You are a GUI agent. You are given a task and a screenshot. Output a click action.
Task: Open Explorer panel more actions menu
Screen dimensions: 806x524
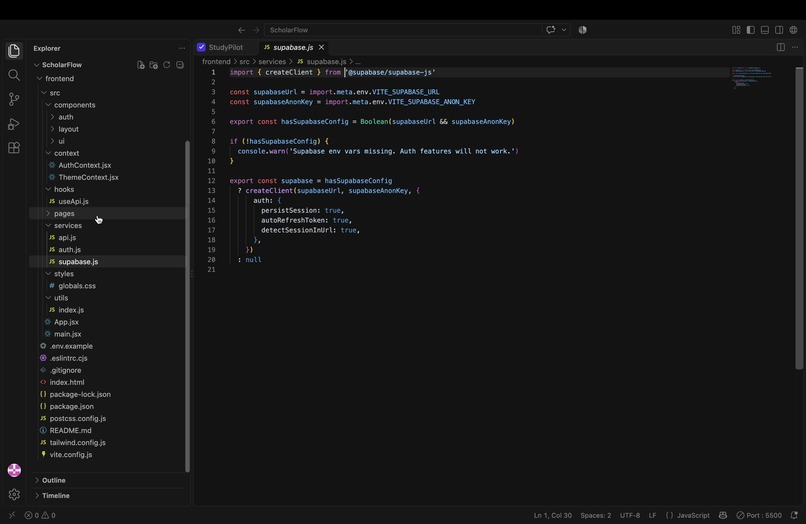tap(182, 48)
